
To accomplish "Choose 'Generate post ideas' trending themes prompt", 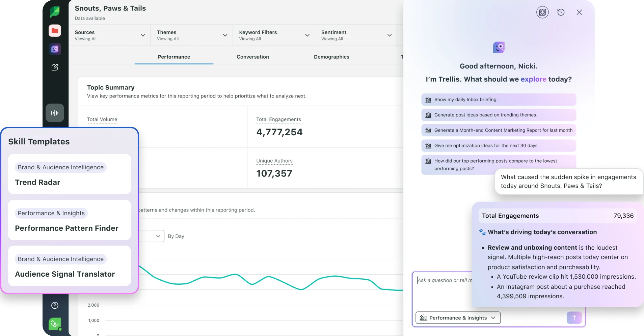I will (x=499, y=115).
